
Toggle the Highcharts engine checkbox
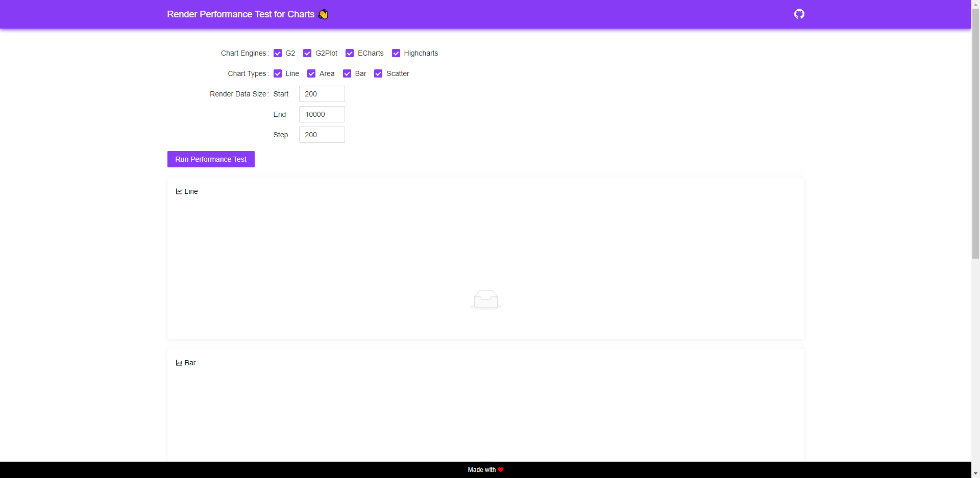point(396,53)
